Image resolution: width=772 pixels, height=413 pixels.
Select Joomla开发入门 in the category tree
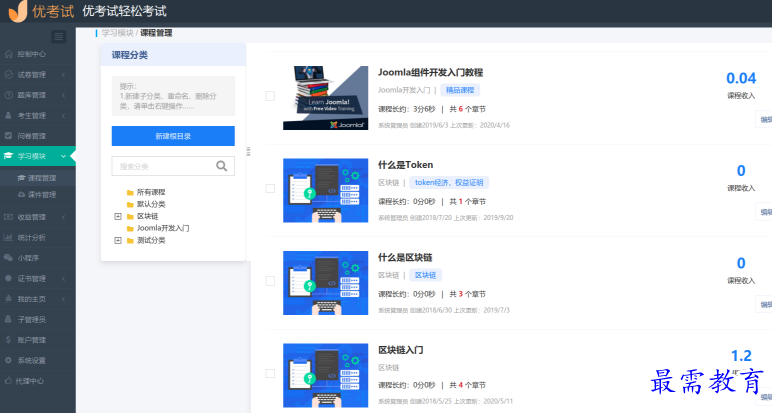(163, 228)
